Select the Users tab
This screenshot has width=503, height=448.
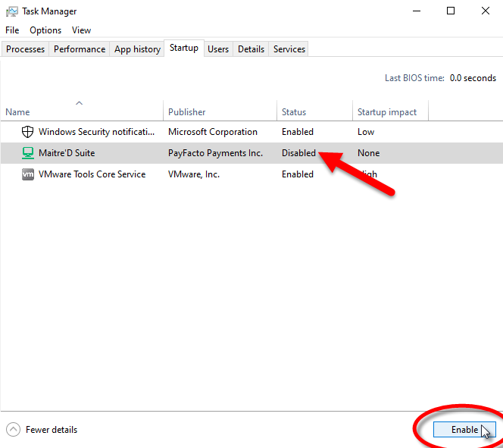coord(218,49)
